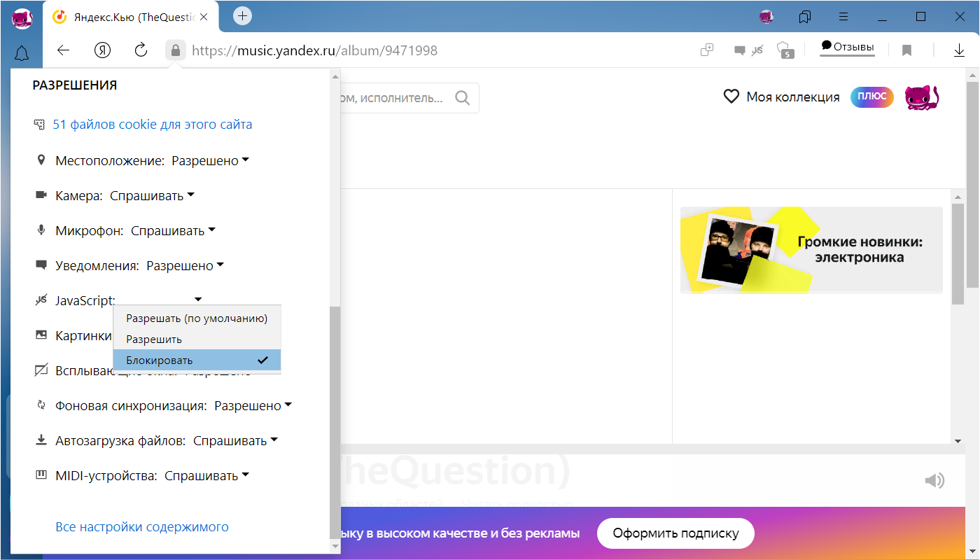This screenshot has width=980, height=560.
Task: Expand Уведомления permission dropdown
Action: 185,265
